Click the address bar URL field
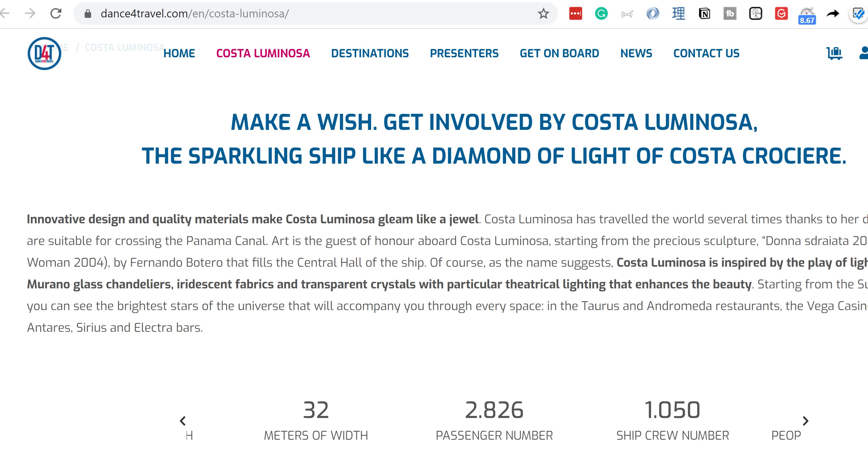 pos(303,14)
